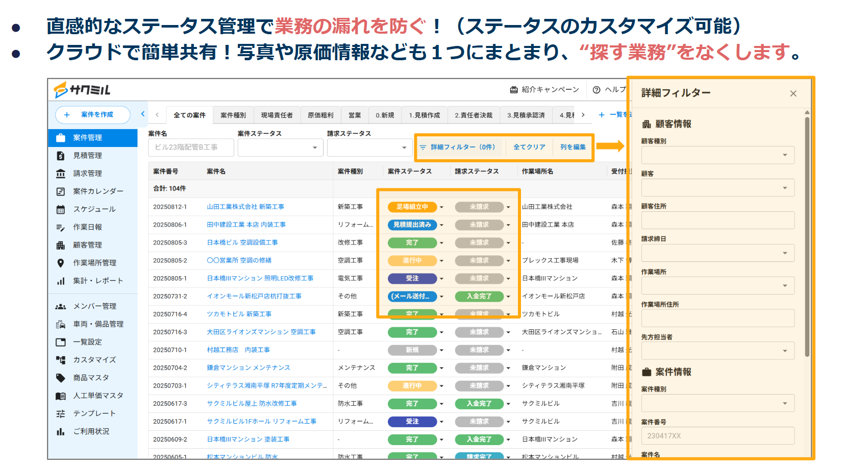Click the 商品マスタ tag icon
Screen dimensions: 868x464
tap(61, 378)
